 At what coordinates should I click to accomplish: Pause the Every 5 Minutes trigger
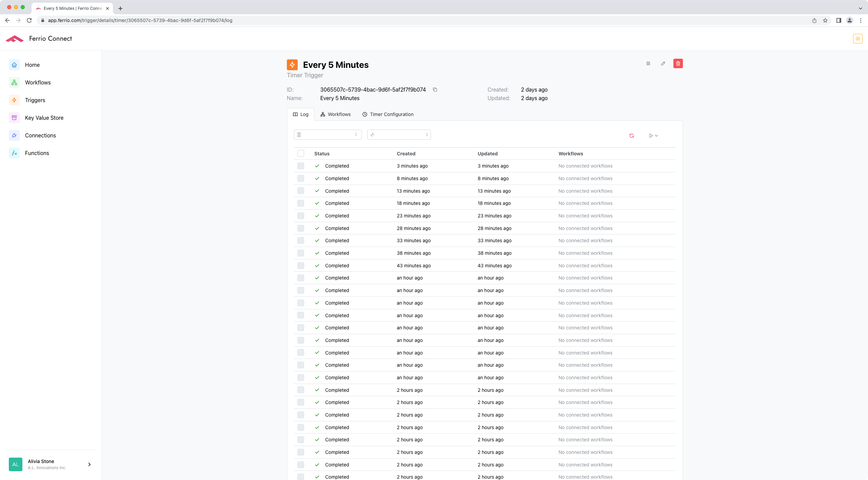coord(648,63)
